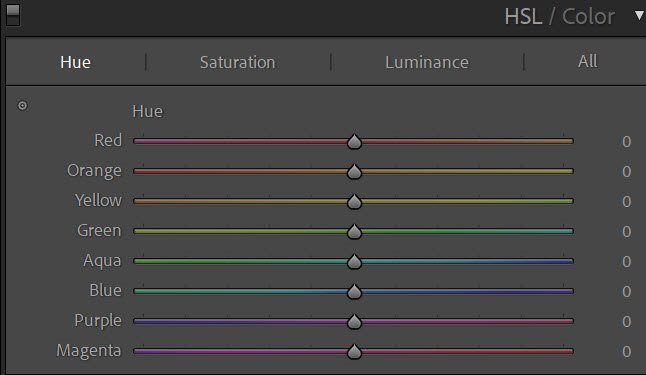Screen dimensions: 646x375
Task: Click the Blue hue value field
Action: click(626, 292)
